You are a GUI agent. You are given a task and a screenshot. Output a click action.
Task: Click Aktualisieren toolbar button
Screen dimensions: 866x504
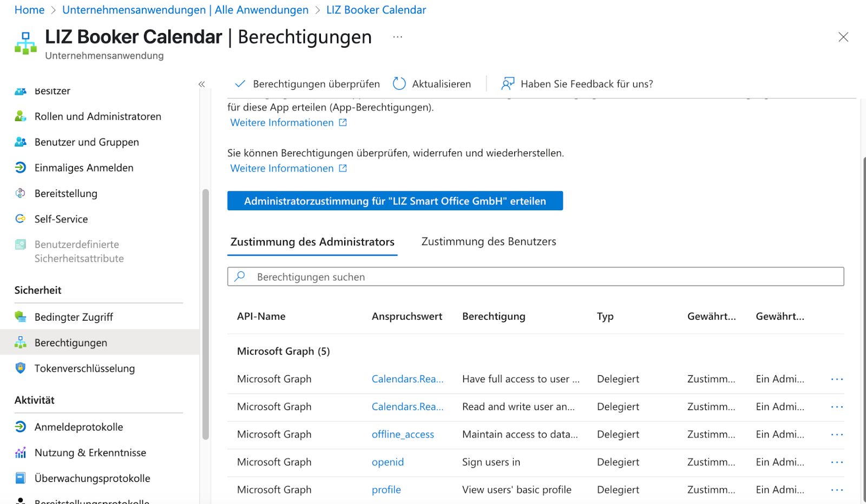tap(432, 84)
